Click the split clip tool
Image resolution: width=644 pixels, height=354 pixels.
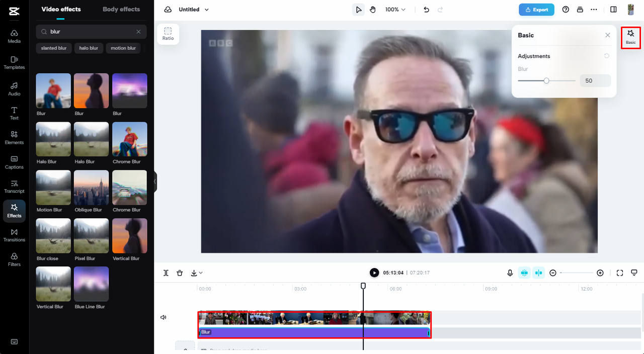pyautogui.click(x=166, y=273)
